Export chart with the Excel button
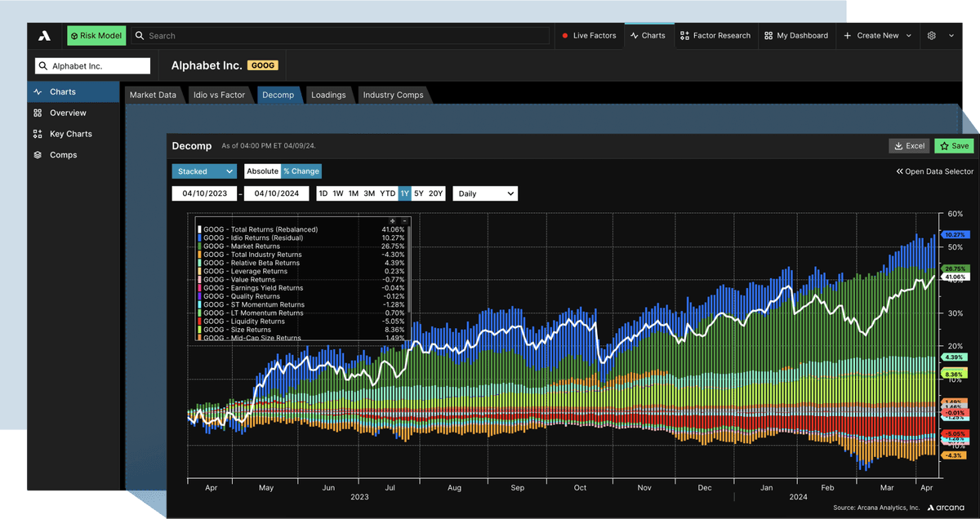Screen dimensions: 980x519 pyautogui.click(x=910, y=146)
